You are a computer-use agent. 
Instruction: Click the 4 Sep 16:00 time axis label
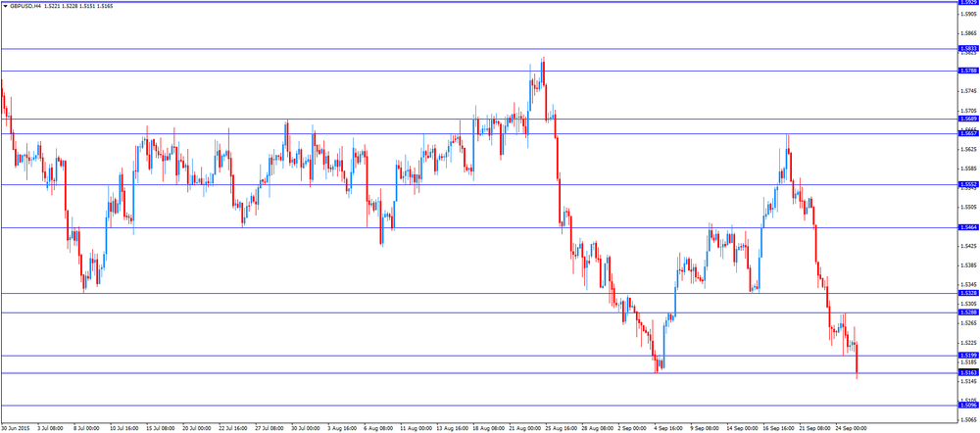point(670,429)
